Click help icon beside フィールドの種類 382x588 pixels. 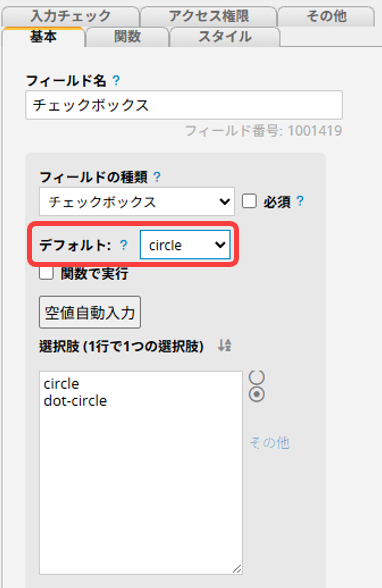[x=157, y=177]
